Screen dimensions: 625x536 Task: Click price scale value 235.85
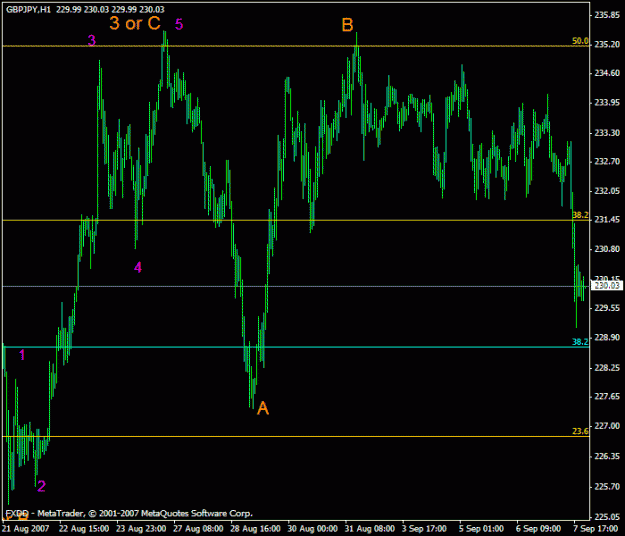pos(607,15)
